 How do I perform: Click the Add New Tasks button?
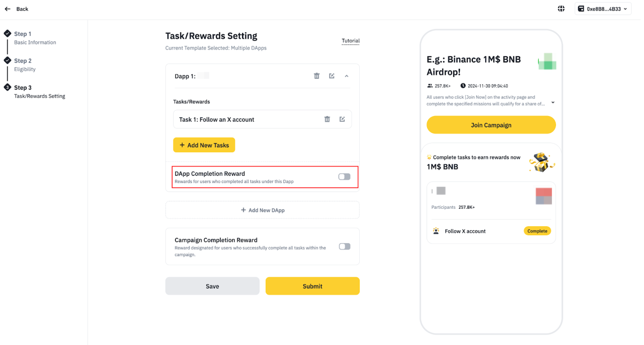pos(204,145)
